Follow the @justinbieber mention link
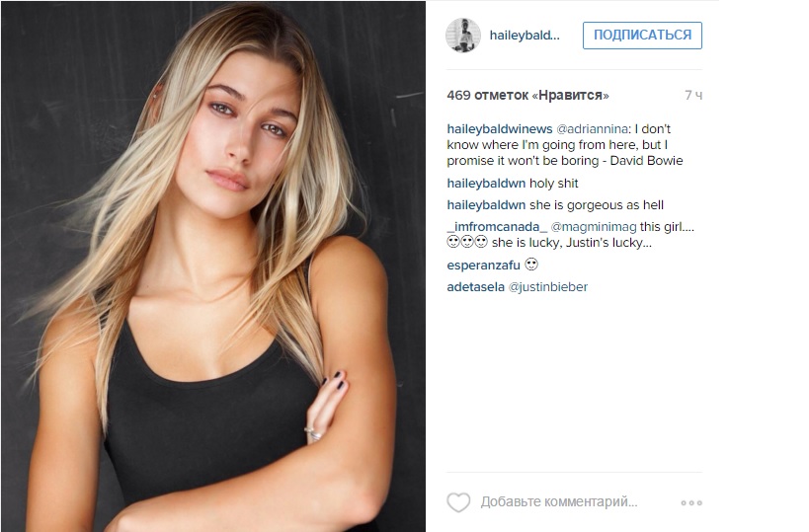Viewport: 809px width, 532px height. [x=548, y=286]
